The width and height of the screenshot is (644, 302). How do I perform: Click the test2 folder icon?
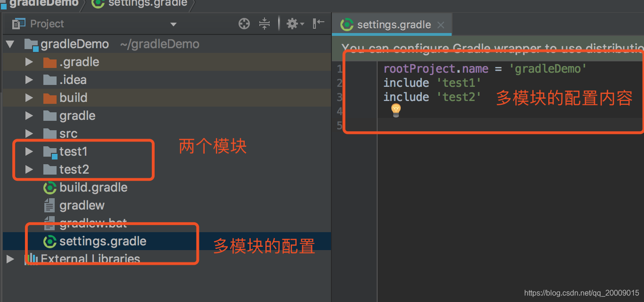[50, 169]
